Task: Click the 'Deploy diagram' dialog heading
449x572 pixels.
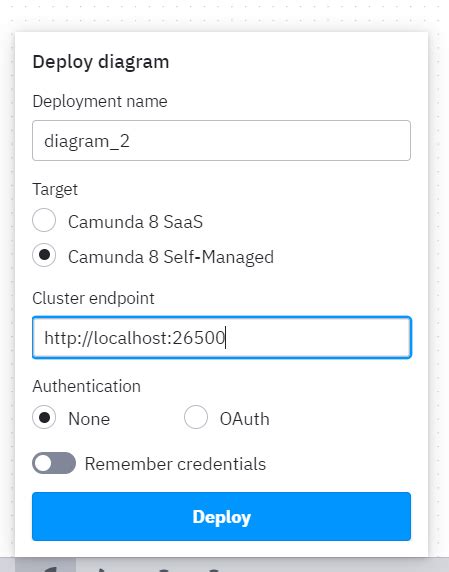Action: (x=101, y=62)
